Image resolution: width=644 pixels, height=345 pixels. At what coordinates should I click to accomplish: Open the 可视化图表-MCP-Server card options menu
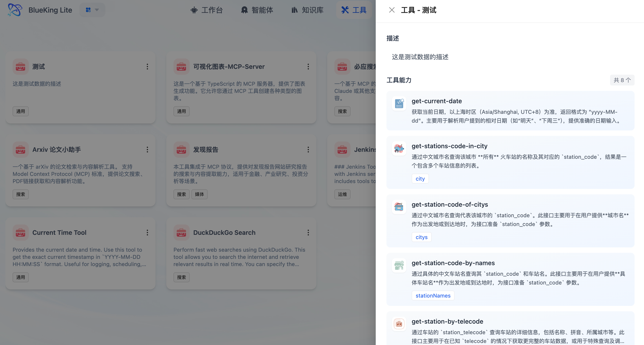[308, 67]
